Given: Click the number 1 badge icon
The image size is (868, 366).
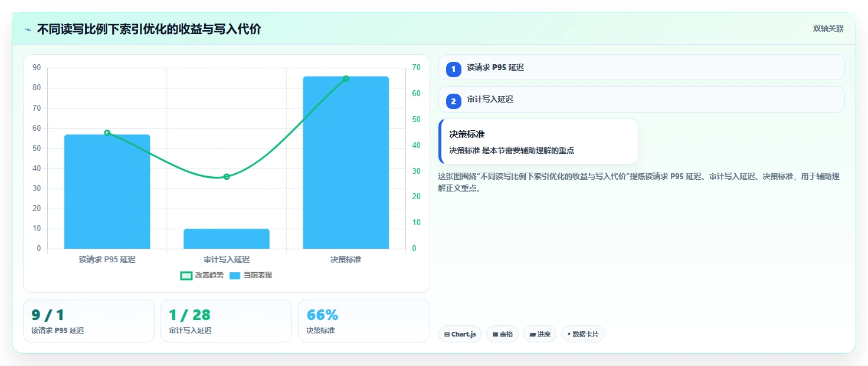Looking at the screenshot, I should [x=453, y=70].
